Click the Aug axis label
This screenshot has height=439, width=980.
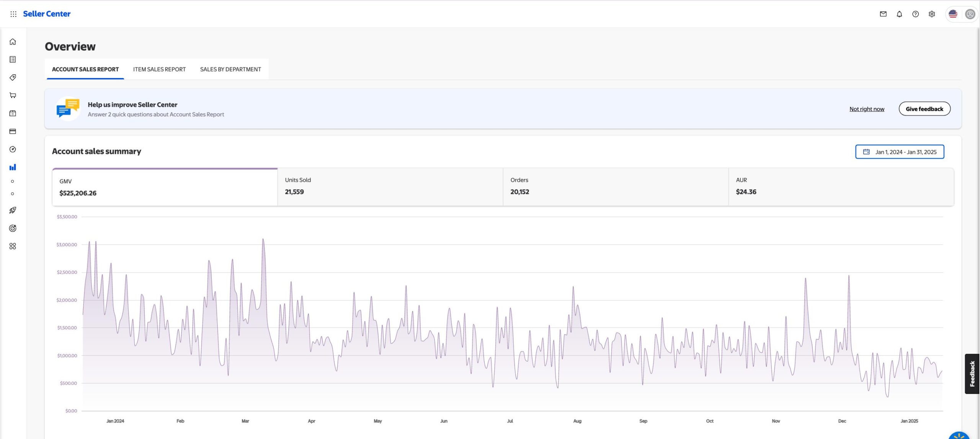577,421
